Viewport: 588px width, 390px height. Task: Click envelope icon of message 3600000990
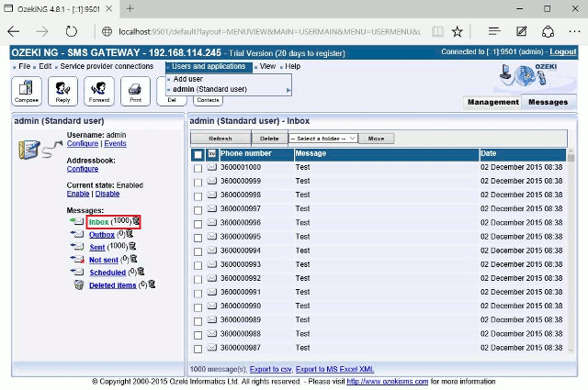pyautogui.click(x=212, y=306)
